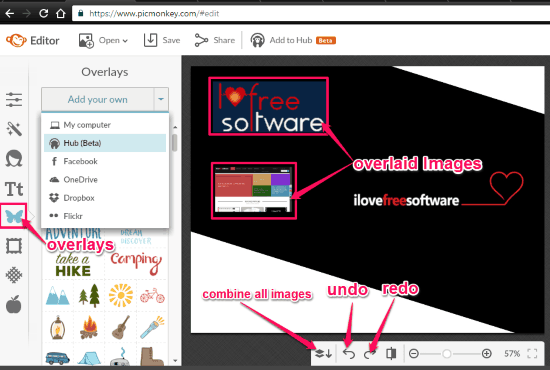Add the camping trailer overlay sticker
This screenshot has width=550, height=370.
pyautogui.click(x=121, y=358)
